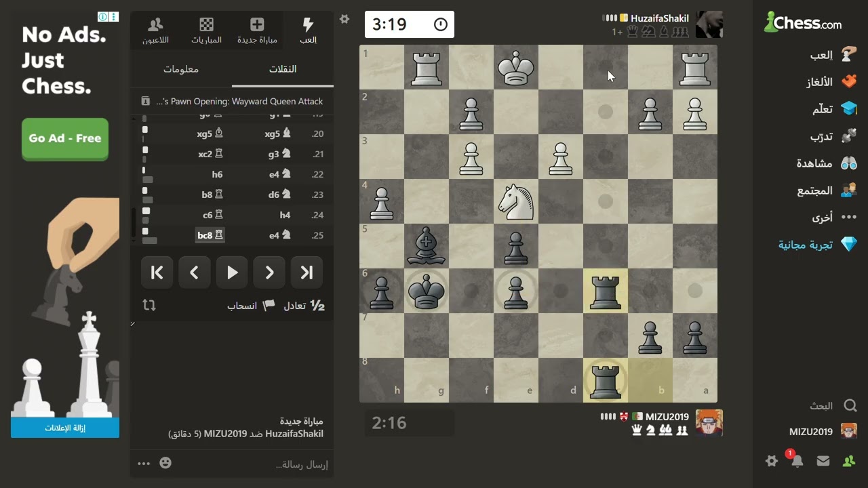Switch to the المباريات games tab
This screenshot has width=868, height=488.
point(207,30)
